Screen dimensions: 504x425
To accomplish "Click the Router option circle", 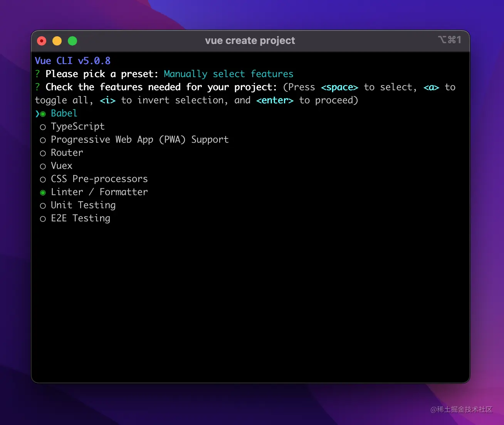I will (x=43, y=153).
